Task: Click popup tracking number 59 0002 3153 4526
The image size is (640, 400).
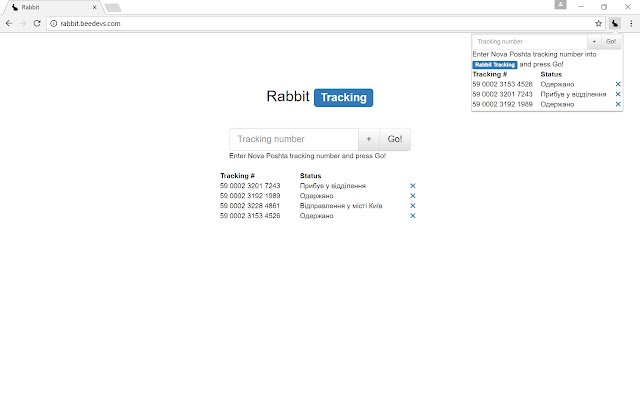Action: click(502, 84)
